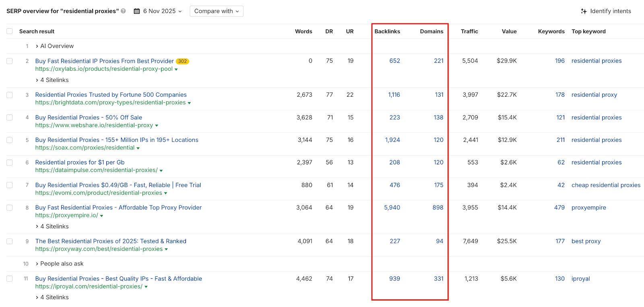Open the dropdown arrow after the brightdata.com URL
Viewport: 644px width, 307px height.
[189, 103]
